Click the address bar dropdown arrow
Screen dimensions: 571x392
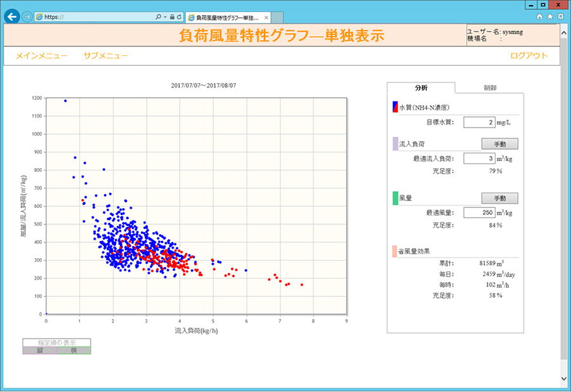(x=165, y=16)
